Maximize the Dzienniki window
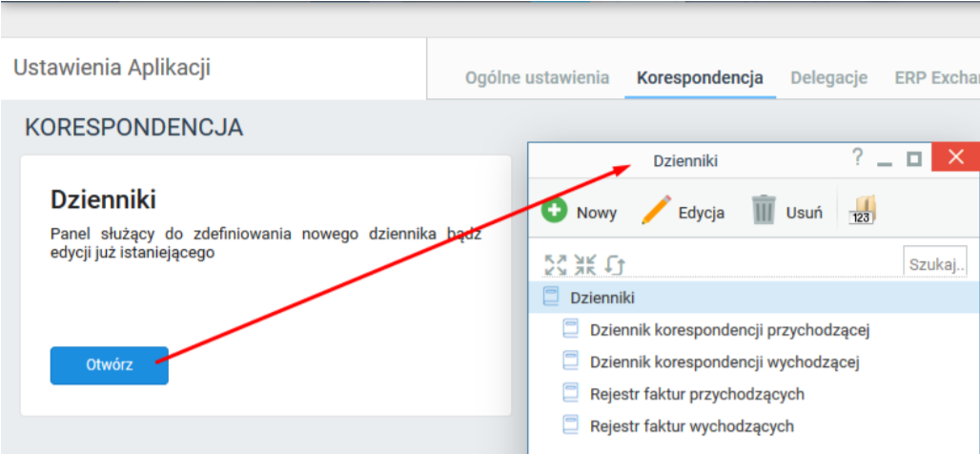The width and height of the screenshot is (980, 454). tap(914, 159)
